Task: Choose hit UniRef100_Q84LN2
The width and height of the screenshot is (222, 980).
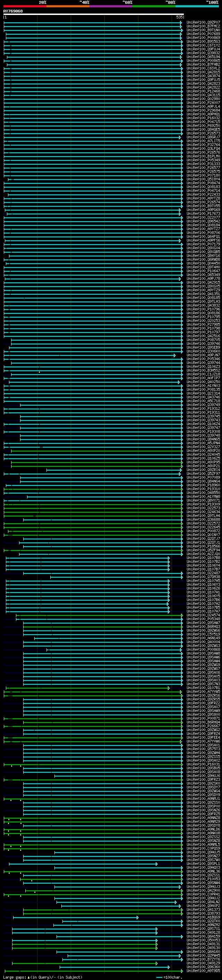Action: coord(203,902)
